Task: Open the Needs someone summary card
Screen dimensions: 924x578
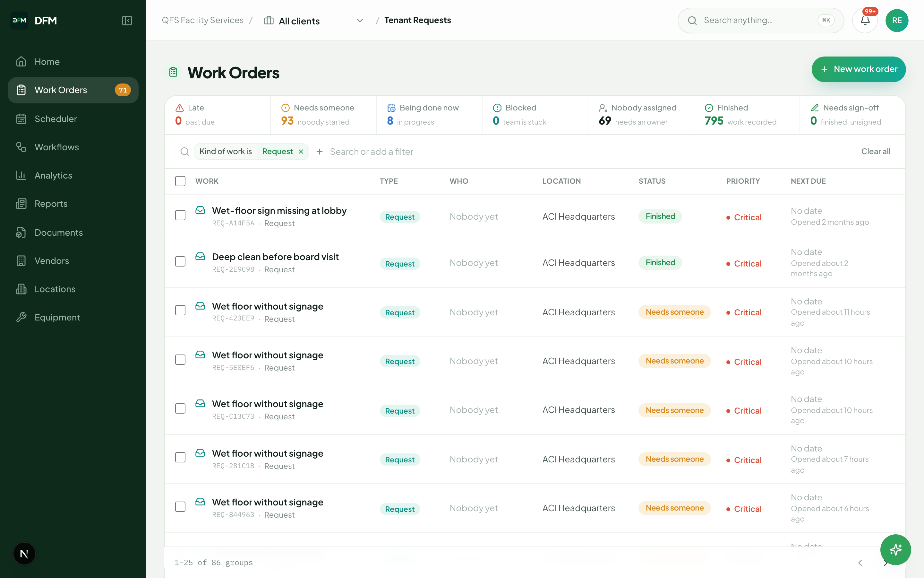Action: (x=323, y=115)
